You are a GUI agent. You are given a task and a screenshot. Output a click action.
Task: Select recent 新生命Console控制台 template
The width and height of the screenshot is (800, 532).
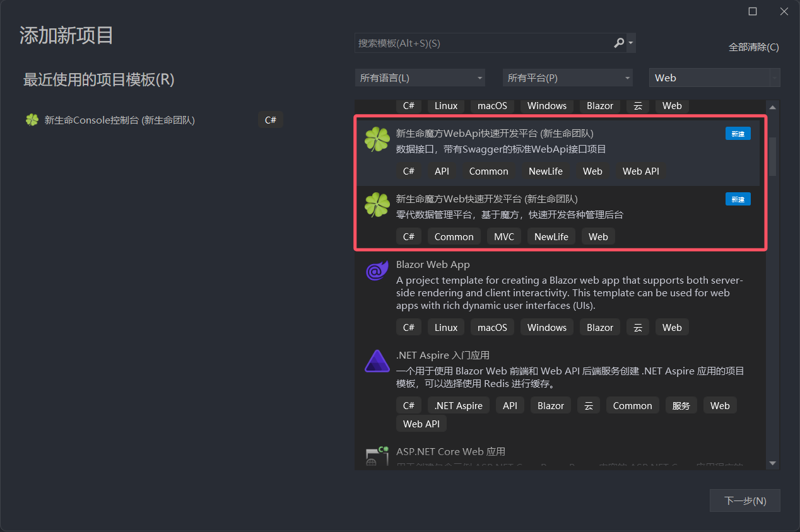coord(155,120)
